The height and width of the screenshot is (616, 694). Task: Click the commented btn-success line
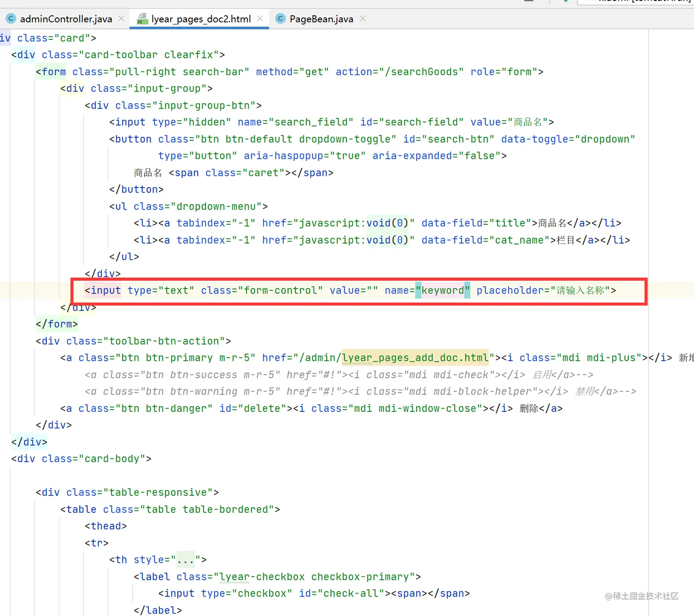pyautogui.click(x=339, y=375)
